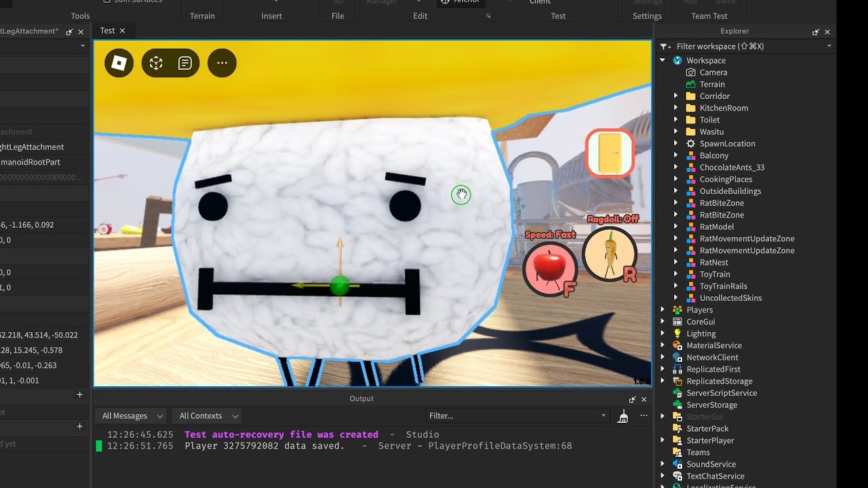Select the greyed StarterGui item
This screenshot has width=868, height=488.
coord(705,417)
